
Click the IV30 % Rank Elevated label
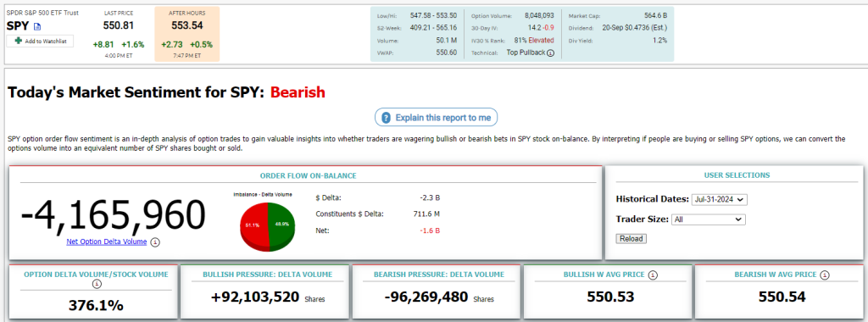click(x=541, y=41)
